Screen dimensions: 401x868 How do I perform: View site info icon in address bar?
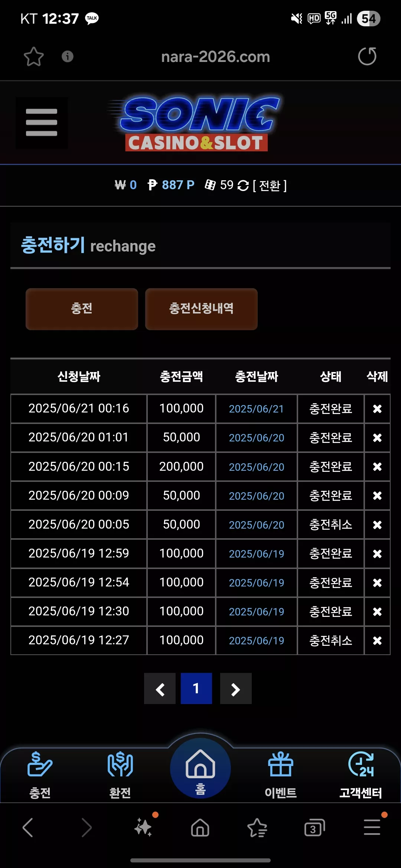[67, 56]
